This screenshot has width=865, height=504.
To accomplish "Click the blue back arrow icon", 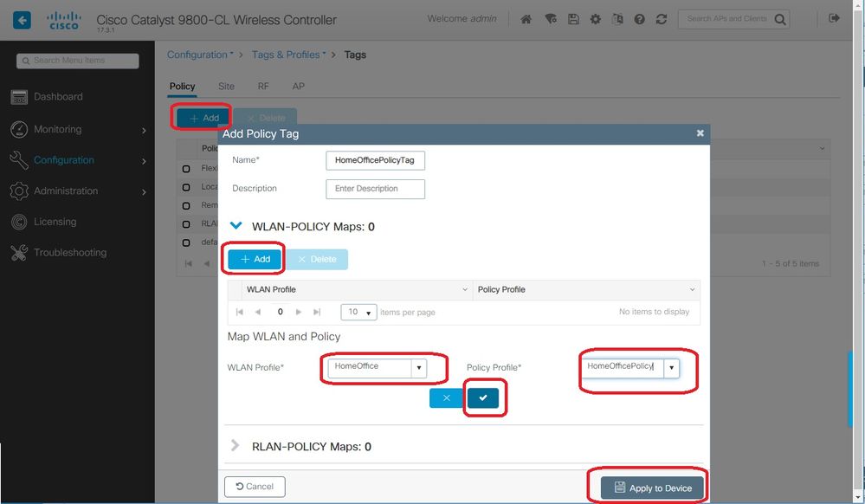I will 22,21.
